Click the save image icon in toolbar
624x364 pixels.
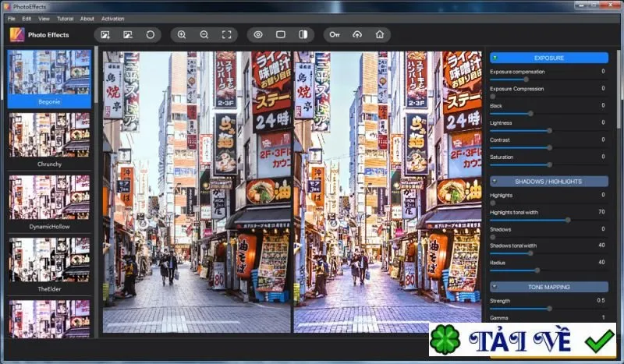pos(128,35)
